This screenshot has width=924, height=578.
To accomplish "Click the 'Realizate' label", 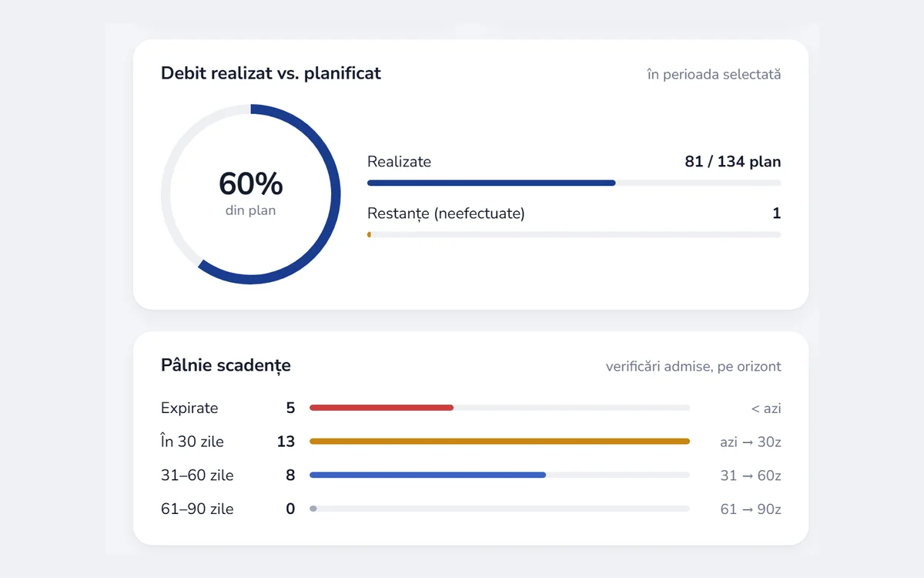I will pyautogui.click(x=399, y=162).
